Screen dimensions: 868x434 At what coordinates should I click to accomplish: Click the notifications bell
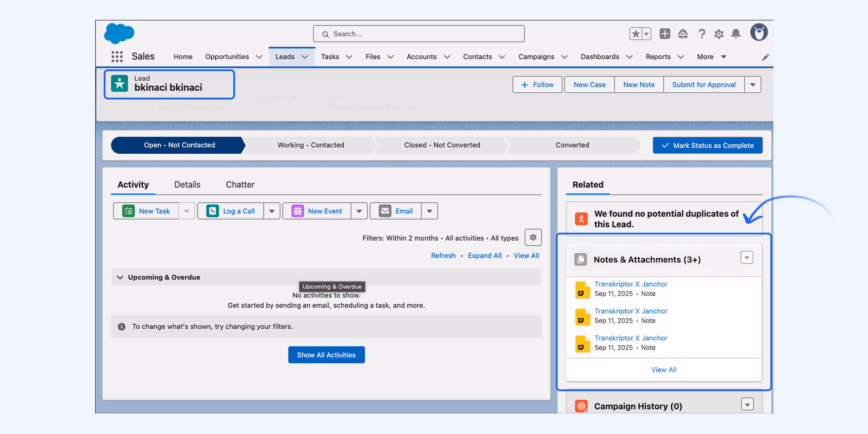pos(736,34)
